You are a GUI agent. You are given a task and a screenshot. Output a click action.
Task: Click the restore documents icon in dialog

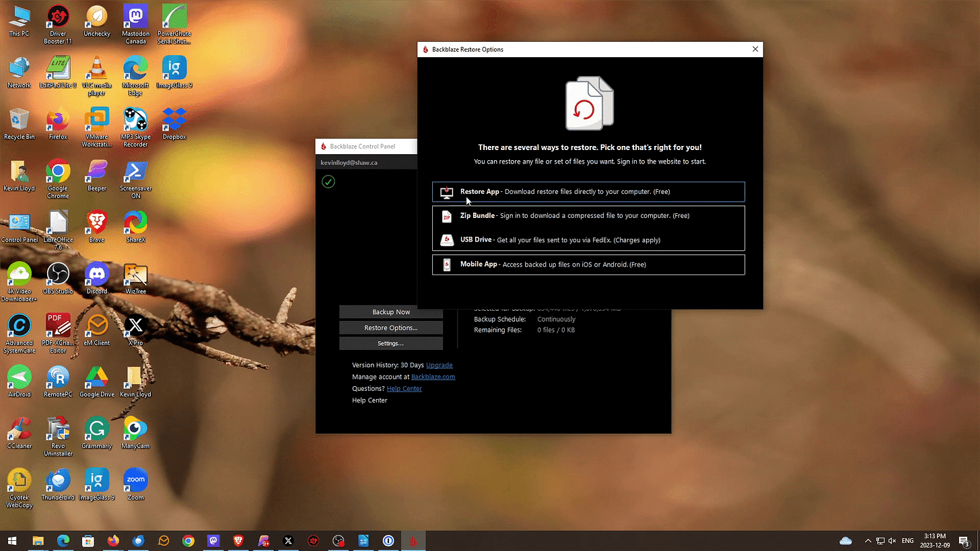590,103
